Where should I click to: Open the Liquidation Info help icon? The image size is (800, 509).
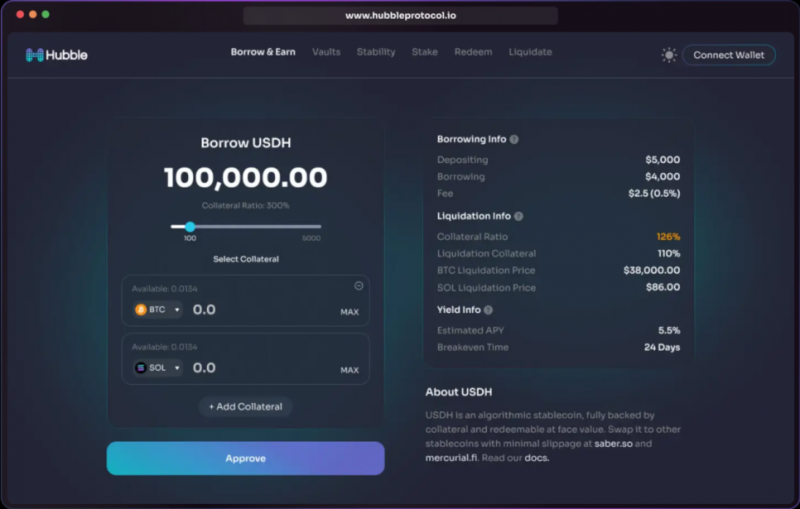(x=518, y=216)
